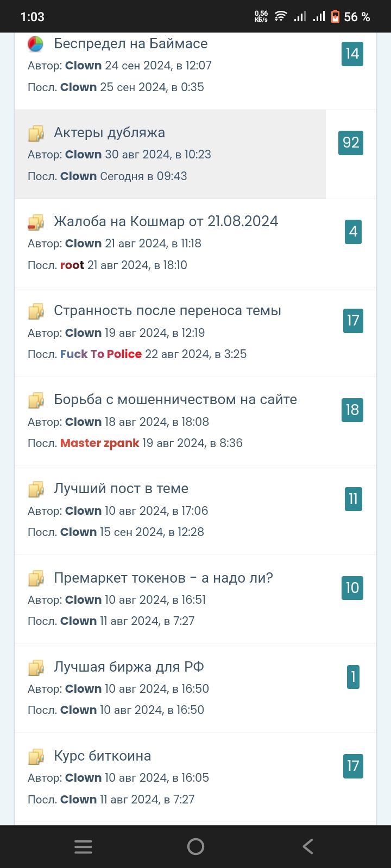
Task: Open the Fuck To Police user profile
Action: coord(101,354)
